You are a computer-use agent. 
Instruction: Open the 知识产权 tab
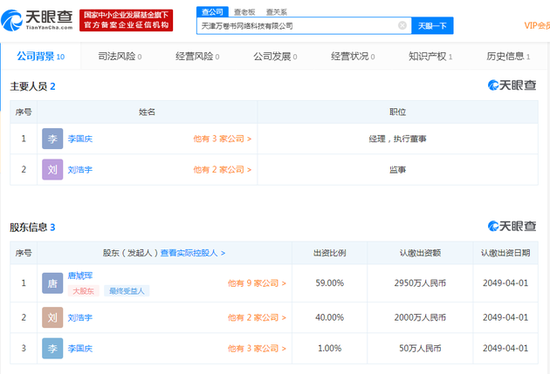[430, 56]
